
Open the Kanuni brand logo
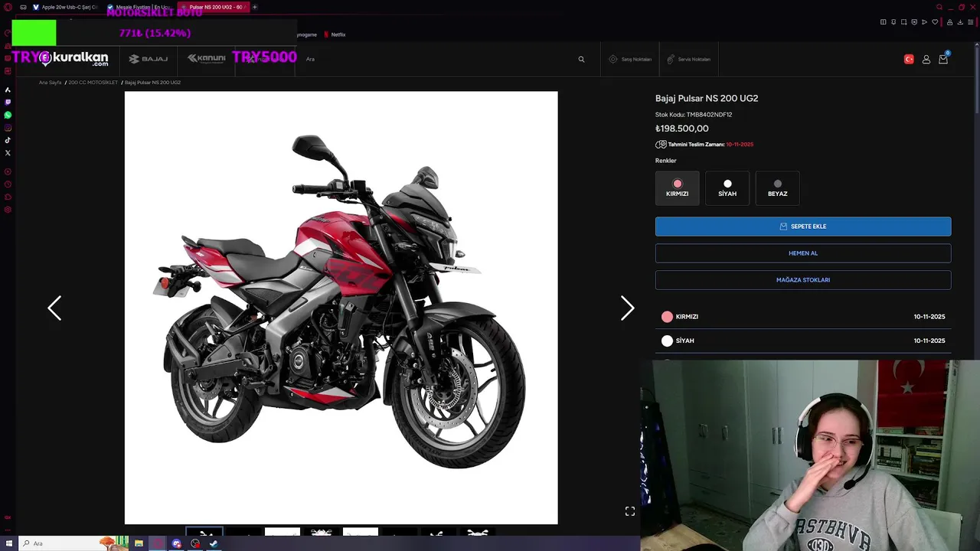tap(207, 59)
